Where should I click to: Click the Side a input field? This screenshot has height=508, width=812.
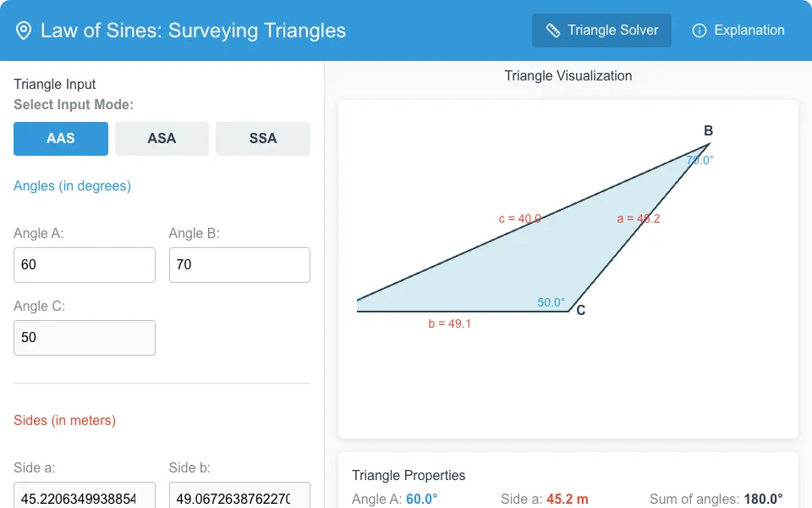pyautogui.click(x=85, y=495)
